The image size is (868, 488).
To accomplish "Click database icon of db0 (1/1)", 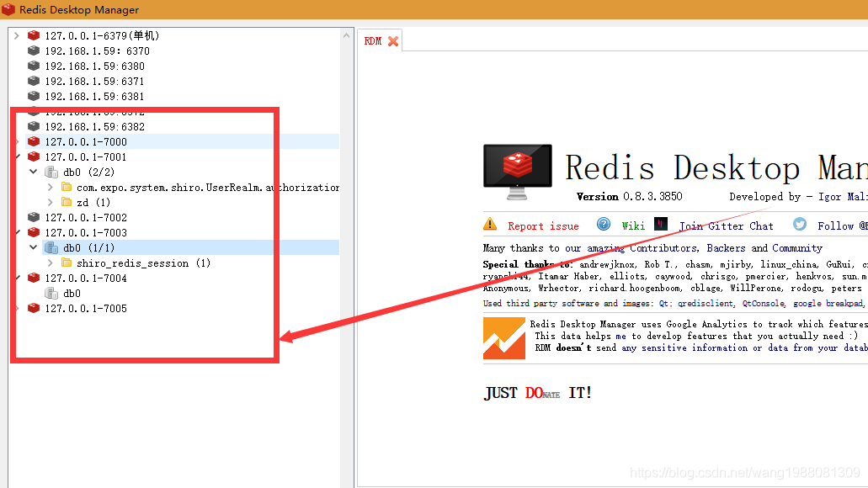I will click(51, 247).
